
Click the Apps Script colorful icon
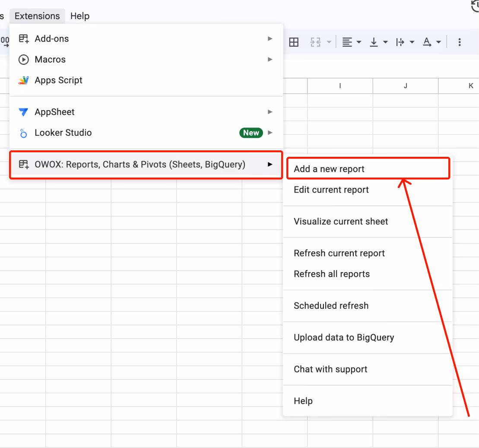(x=24, y=80)
